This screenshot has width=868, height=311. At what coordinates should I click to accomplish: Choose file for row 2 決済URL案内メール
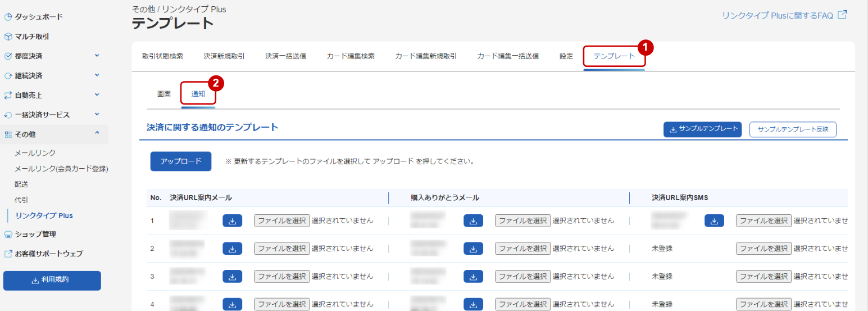click(281, 248)
